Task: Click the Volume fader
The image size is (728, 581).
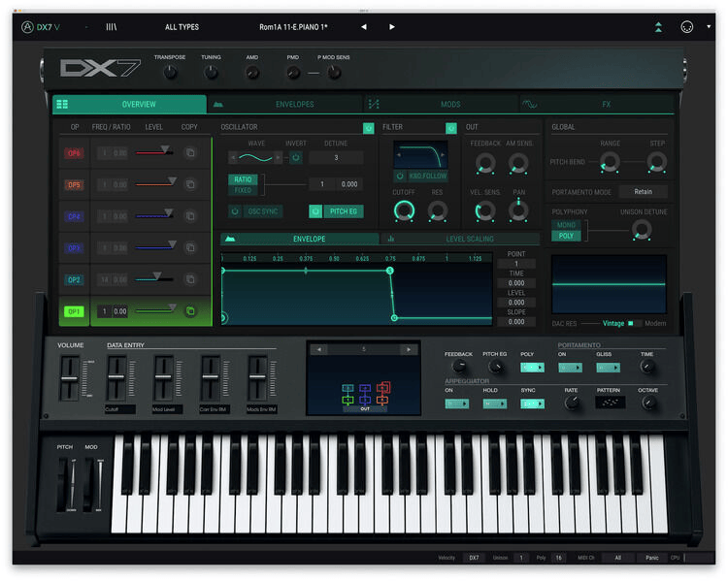Action: 70,378
